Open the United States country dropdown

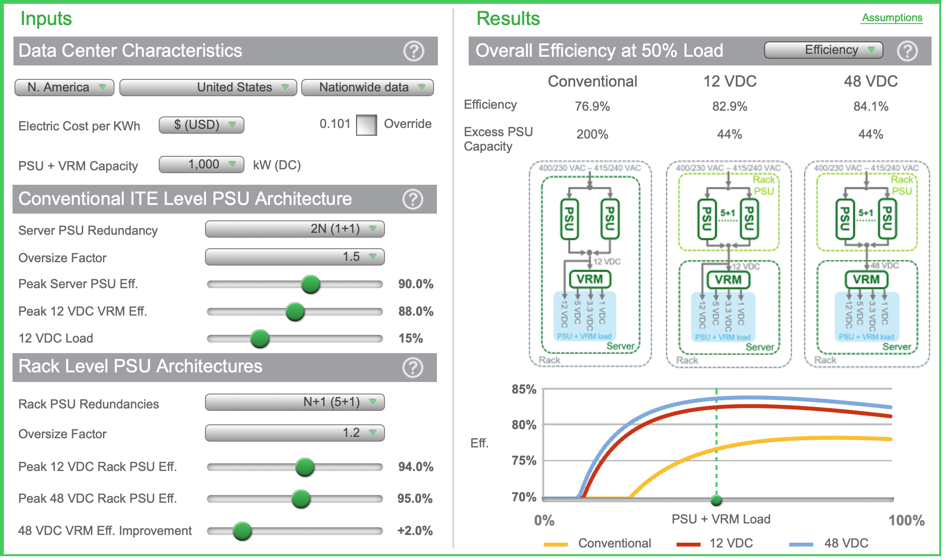click(208, 88)
